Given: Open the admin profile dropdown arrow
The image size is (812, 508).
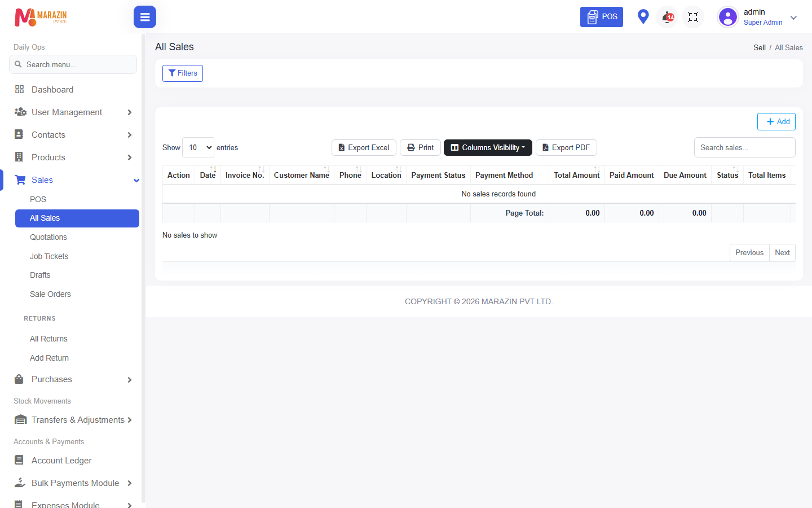Looking at the screenshot, I should 793,17.
